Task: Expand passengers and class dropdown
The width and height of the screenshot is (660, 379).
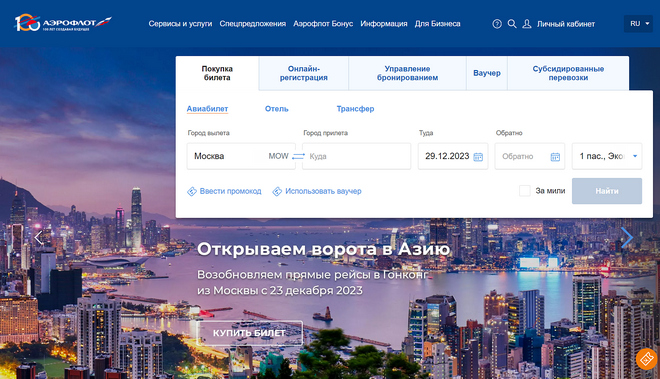Action: [x=607, y=156]
